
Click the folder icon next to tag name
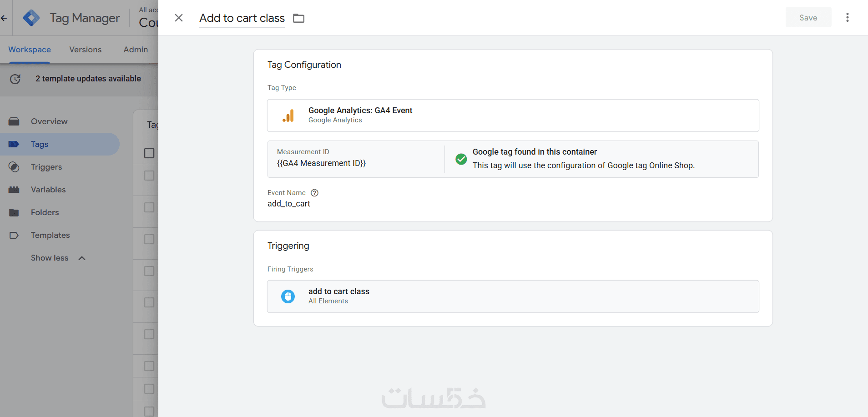tap(298, 18)
